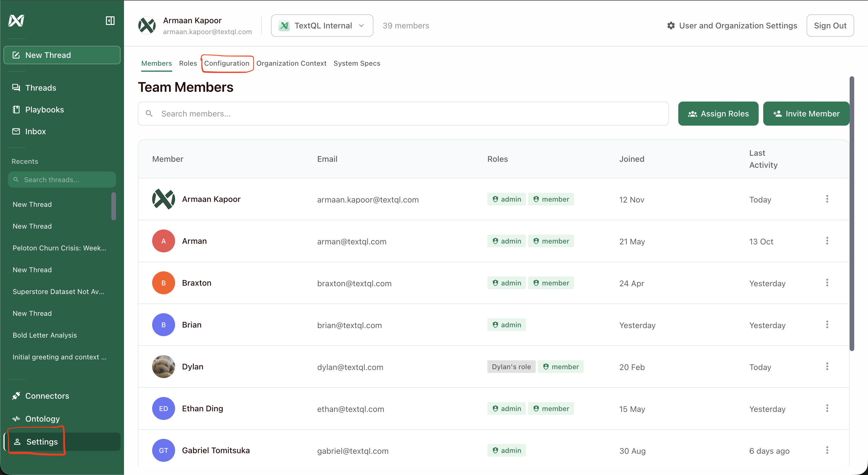This screenshot has width=868, height=475.
Task: Open the Threads list
Action: tap(40, 87)
